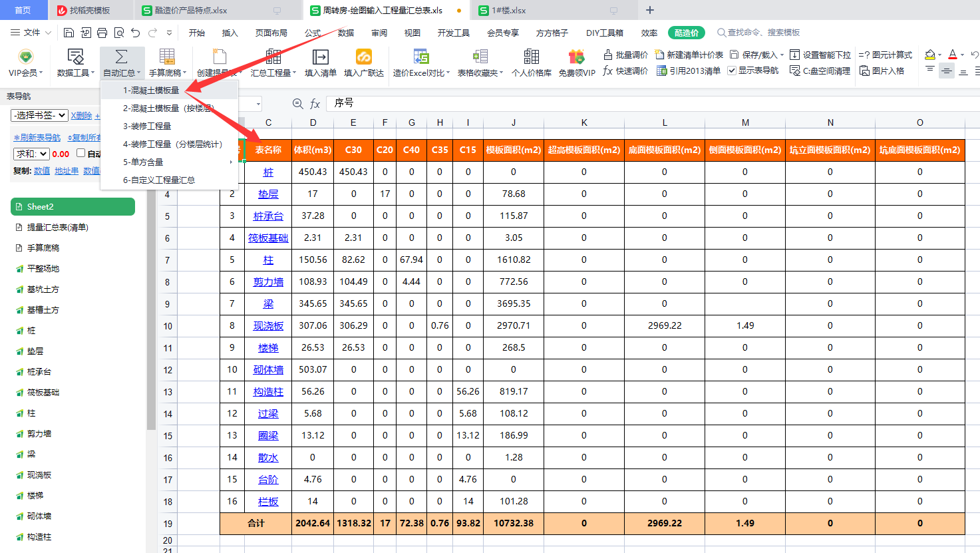Image resolution: width=980 pixels, height=553 pixels.
Task: Expand 保存/载入 dropdown
Action: pos(782,55)
